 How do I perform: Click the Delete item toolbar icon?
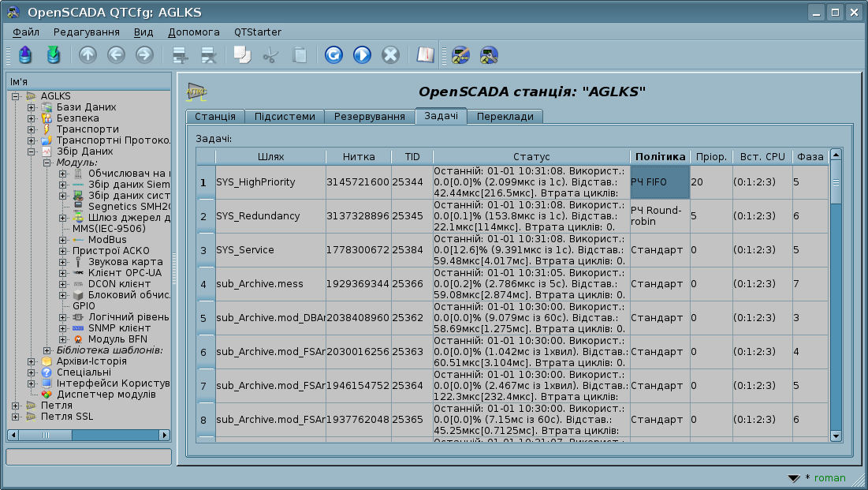208,55
